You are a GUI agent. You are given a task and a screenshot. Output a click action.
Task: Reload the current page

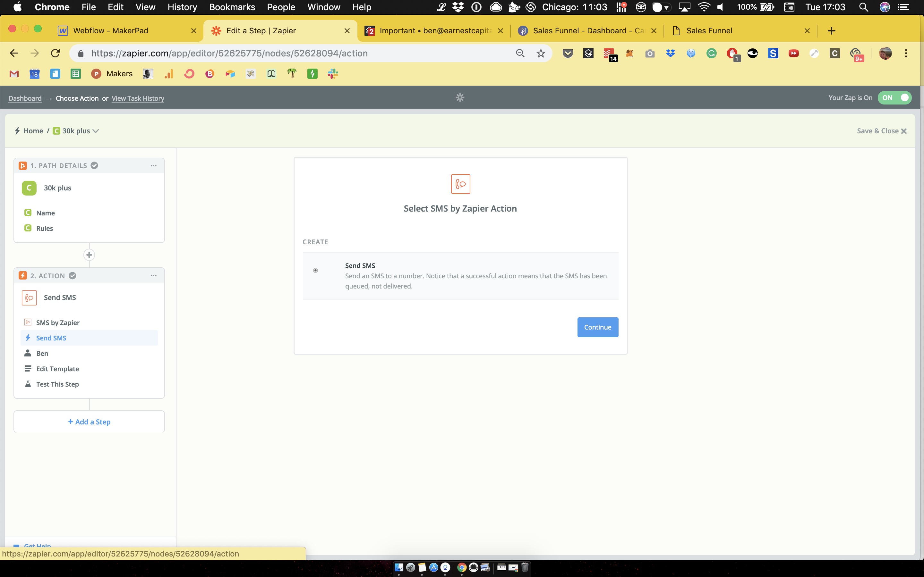pyautogui.click(x=56, y=54)
